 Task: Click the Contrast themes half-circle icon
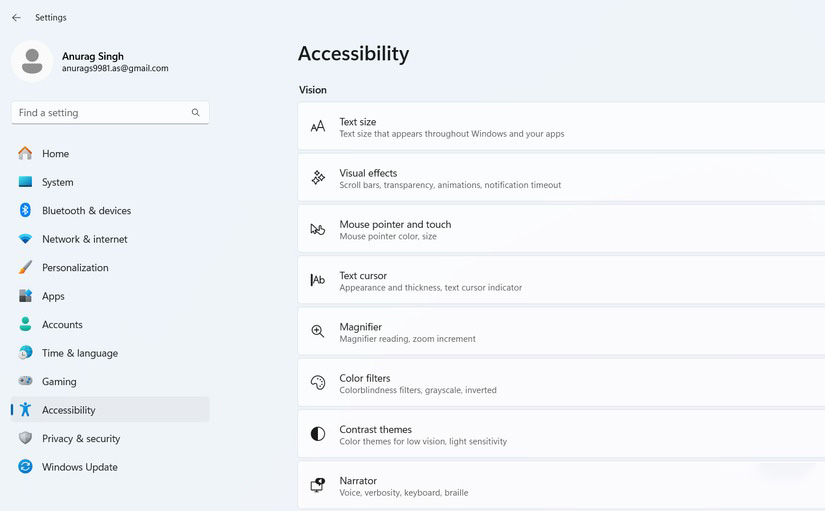pos(318,434)
